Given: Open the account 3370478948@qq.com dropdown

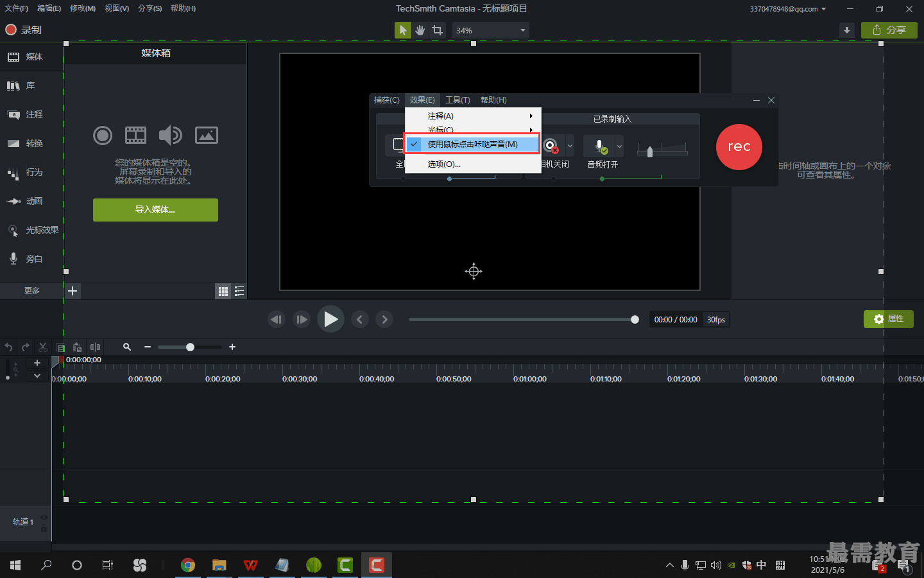Looking at the screenshot, I should point(788,9).
